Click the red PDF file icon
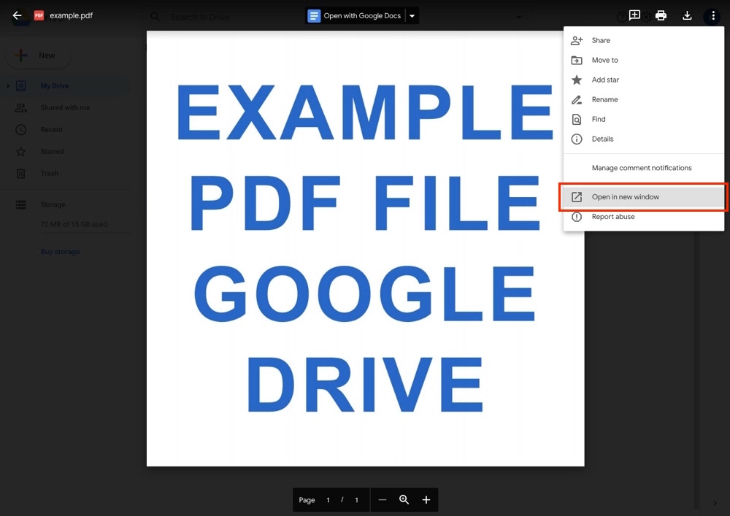This screenshot has height=516, width=730. coord(39,15)
